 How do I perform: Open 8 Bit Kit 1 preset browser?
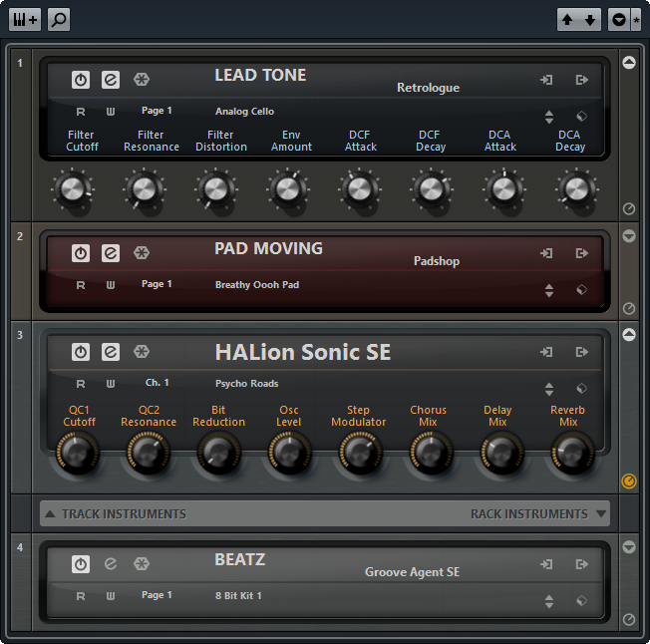238,595
